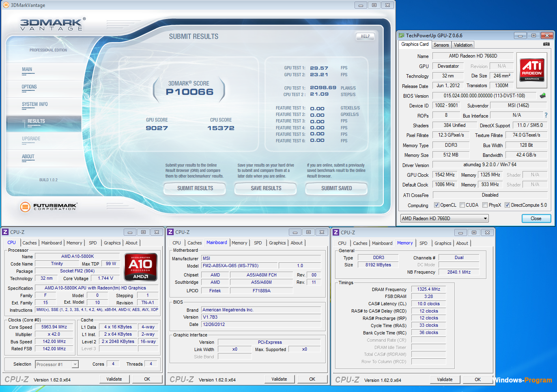Viewport: 557px width, 392px height.
Task: Click the GPU score value 9027
Action: (157, 128)
